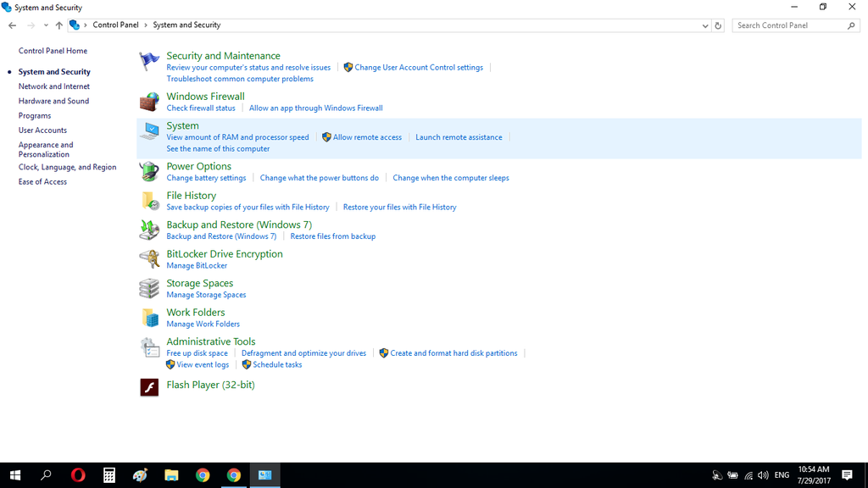Screen dimensions: 868x488
Task: Open Change User Account Control settings
Action: click(419, 68)
